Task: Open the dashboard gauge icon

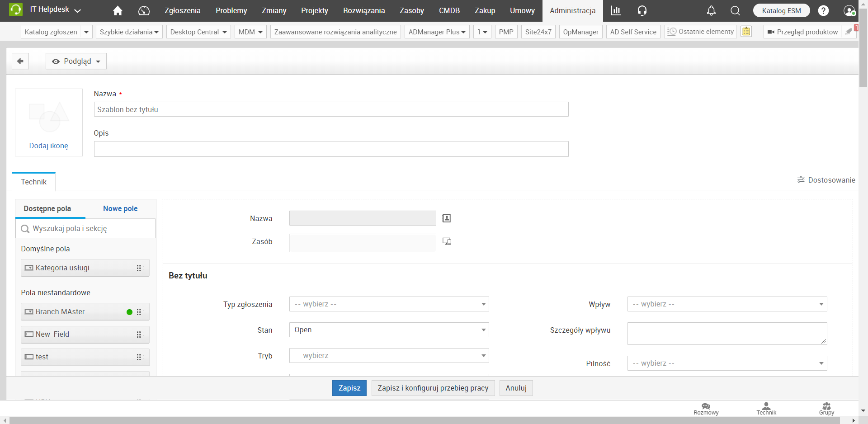Action: [144, 10]
